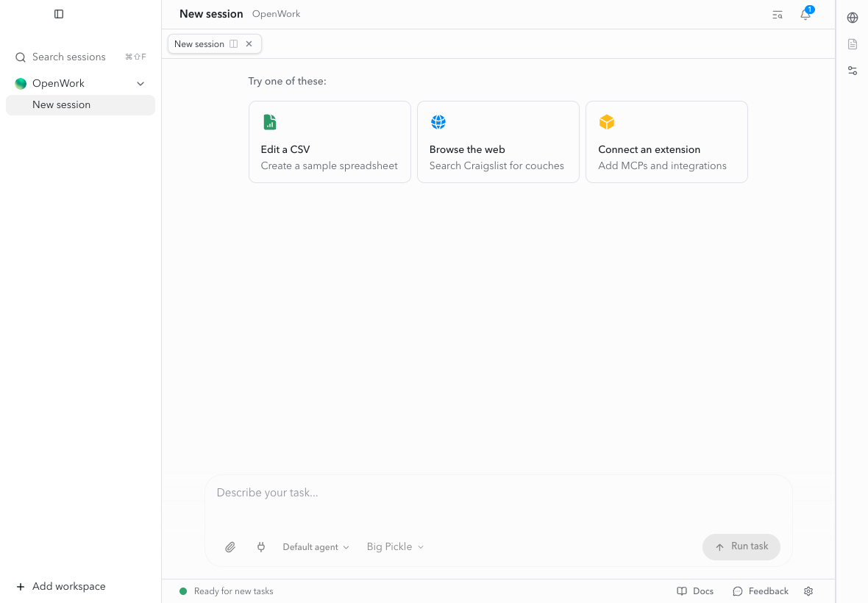Click the Ready for new tasks status
Image resolution: width=868 pixels, height=603 pixels.
pos(227,591)
